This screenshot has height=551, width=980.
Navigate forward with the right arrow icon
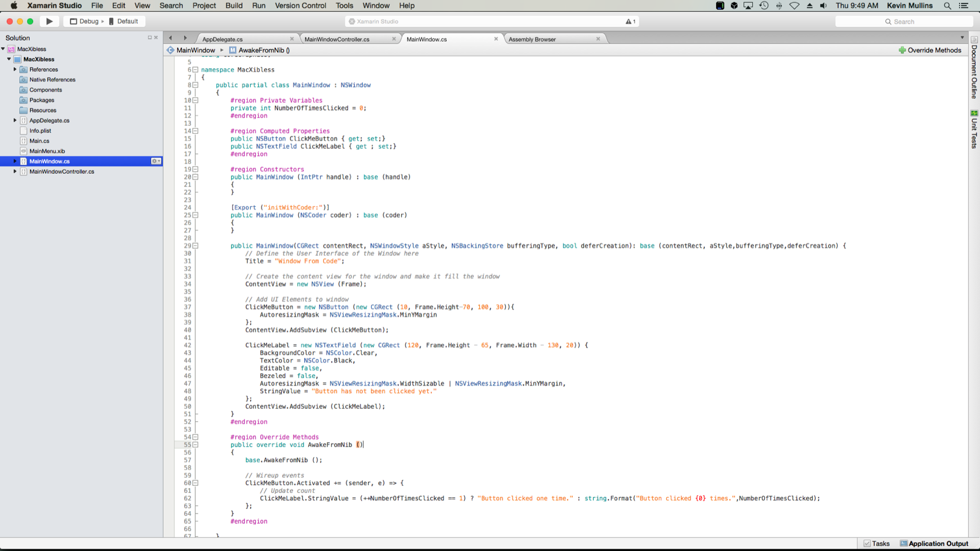pos(185,38)
